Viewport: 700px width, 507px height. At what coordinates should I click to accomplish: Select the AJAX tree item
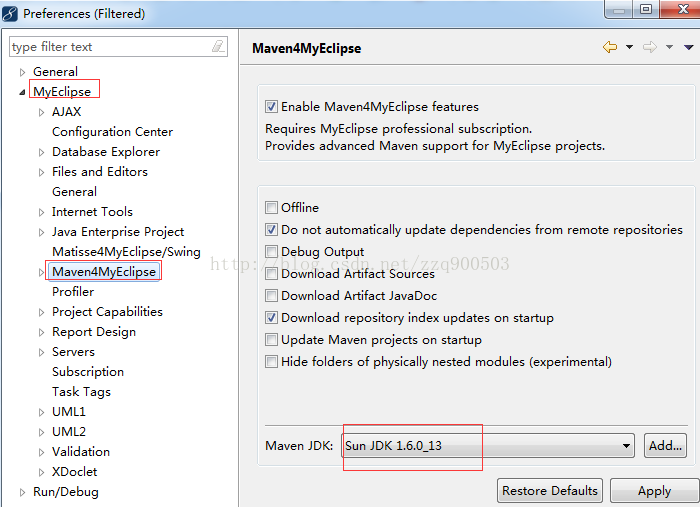(67, 112)
